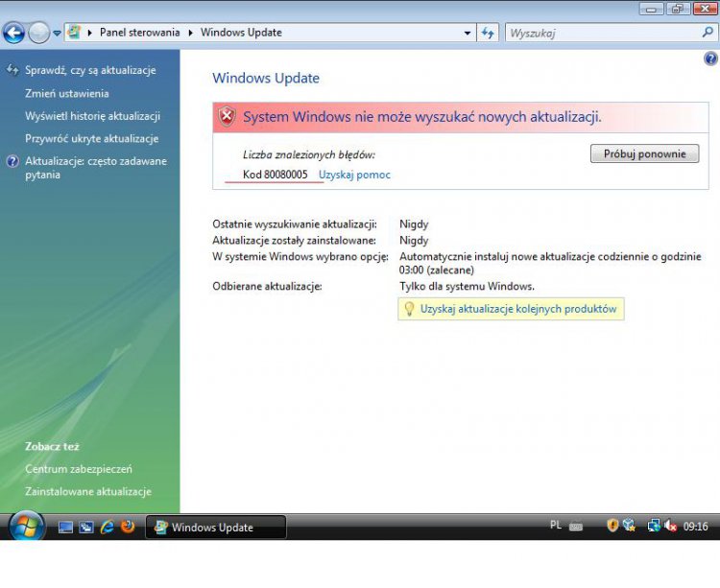The height and width of the screenshot is (588, 720).
Task: Click the red shield error icon
Action: (227, 116)
